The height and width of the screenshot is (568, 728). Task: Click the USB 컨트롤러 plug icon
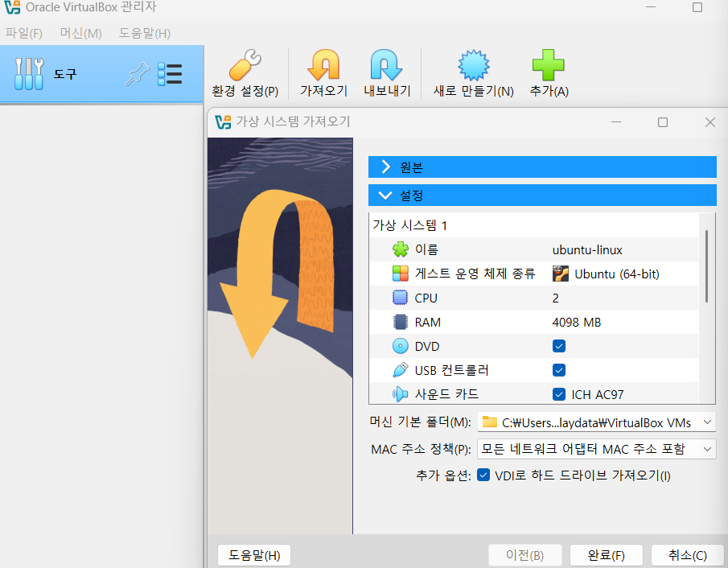[x=401, y=370]
